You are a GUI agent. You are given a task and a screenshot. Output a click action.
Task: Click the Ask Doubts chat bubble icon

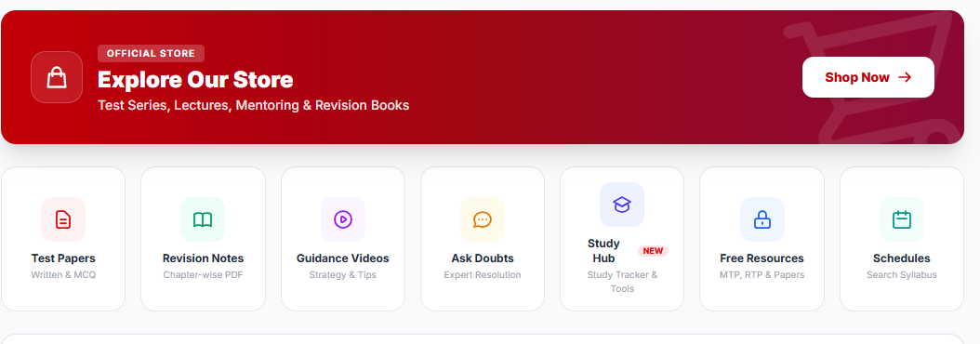click(x=483, y=219)
